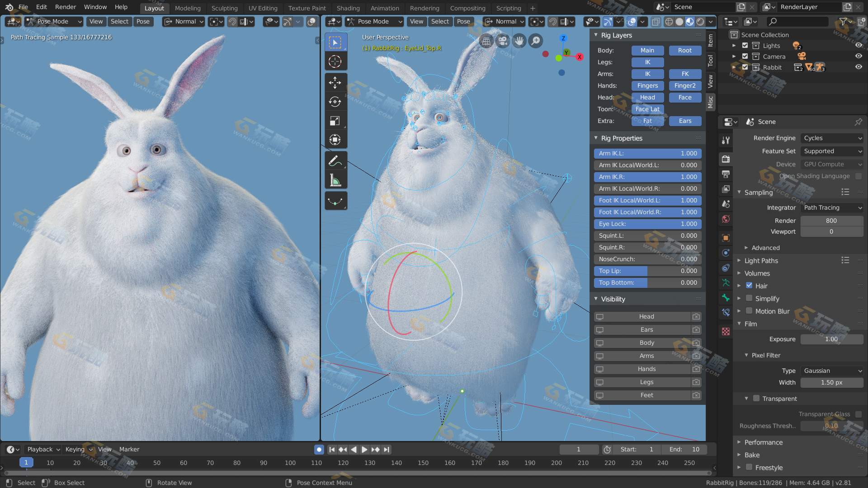Viewport: 868px width, 488px height.
Task: Uncheck the Hair render option
Action: 749,286
